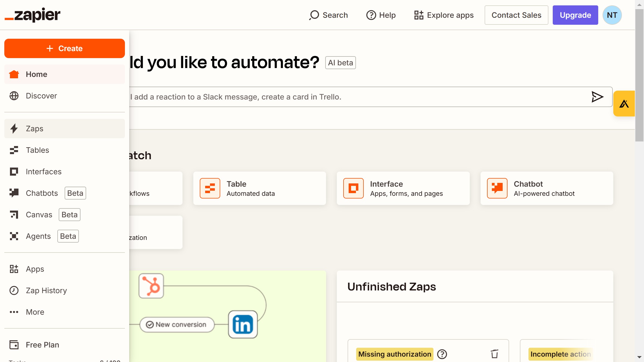Image resolution: width=644 pixels, height=362 pixels.
Task: Open Explore apps in top bar
Action: (444, 15)
